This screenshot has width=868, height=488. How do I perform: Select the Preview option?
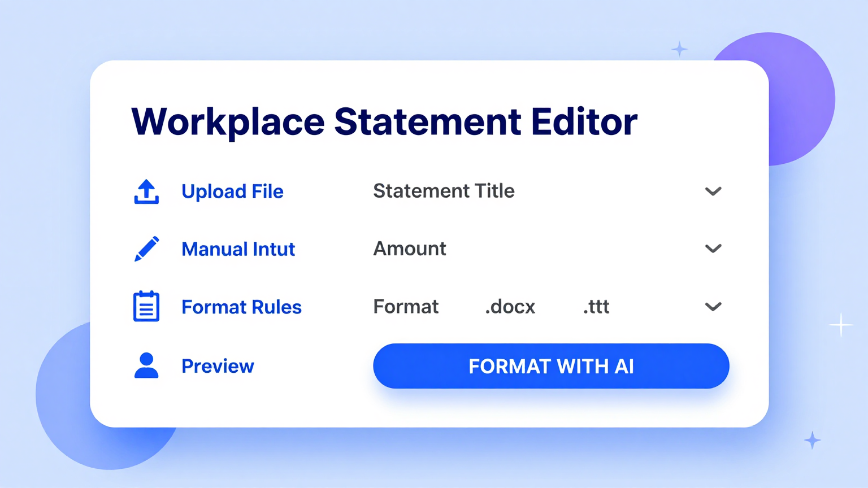218,366
